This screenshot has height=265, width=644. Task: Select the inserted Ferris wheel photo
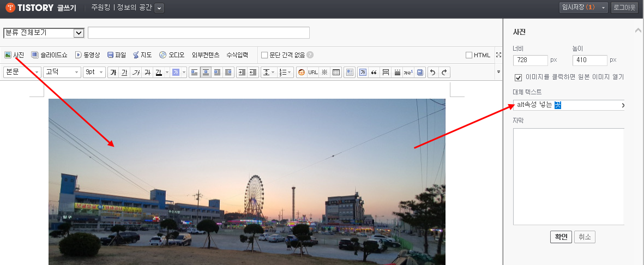247,182
